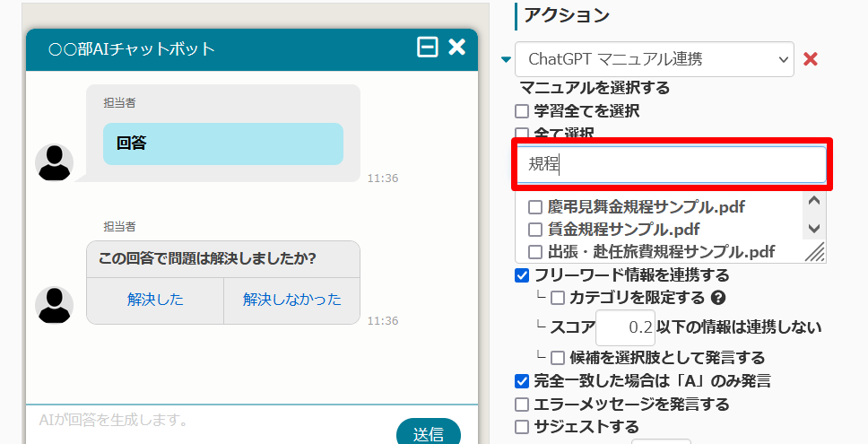The width and height of the screenshot is (868, 444).
Task: Enable カテゴリを限定する option
Action: 558,298
